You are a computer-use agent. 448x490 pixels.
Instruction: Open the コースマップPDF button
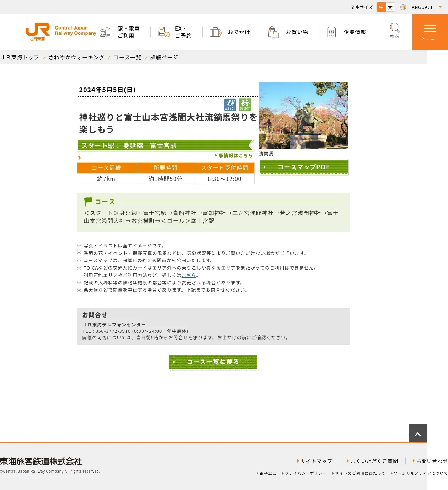[304, 167]
